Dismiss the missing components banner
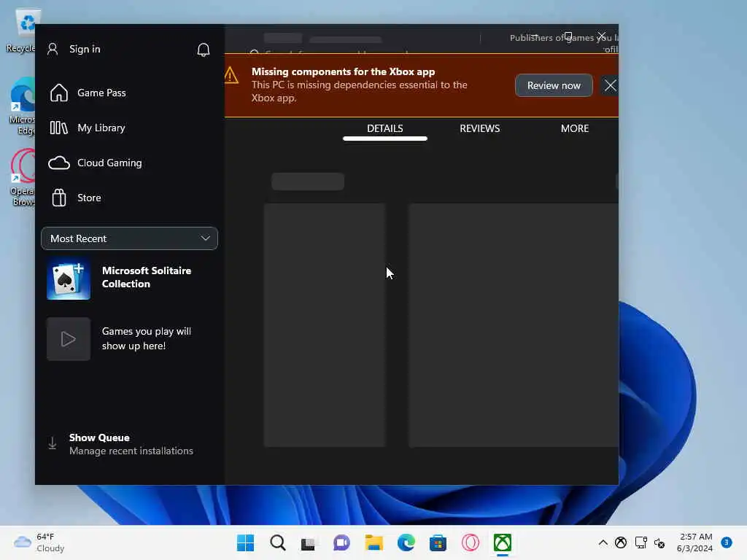This screenshot has width=747, height=560. point(610,86)
